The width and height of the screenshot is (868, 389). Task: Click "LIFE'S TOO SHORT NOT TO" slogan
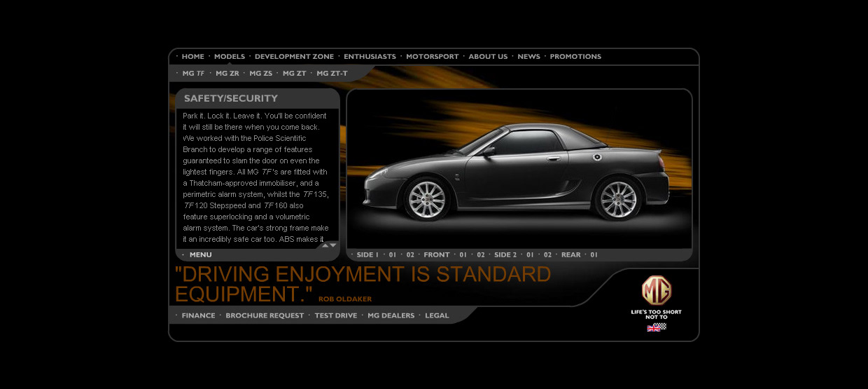(x=657, y=315)
